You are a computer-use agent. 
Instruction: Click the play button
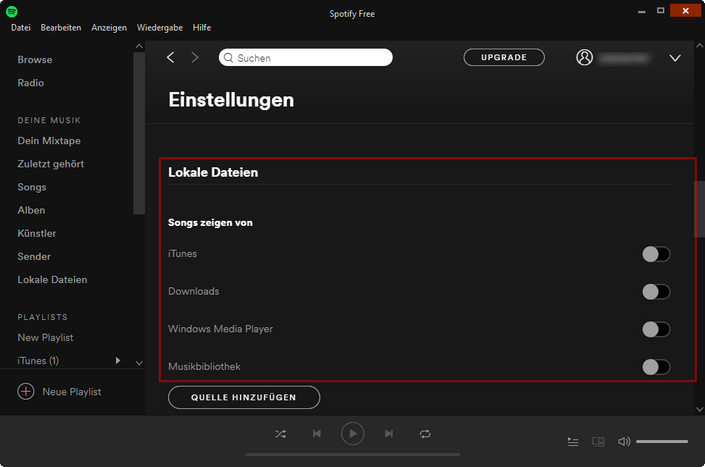pos(352,434)
